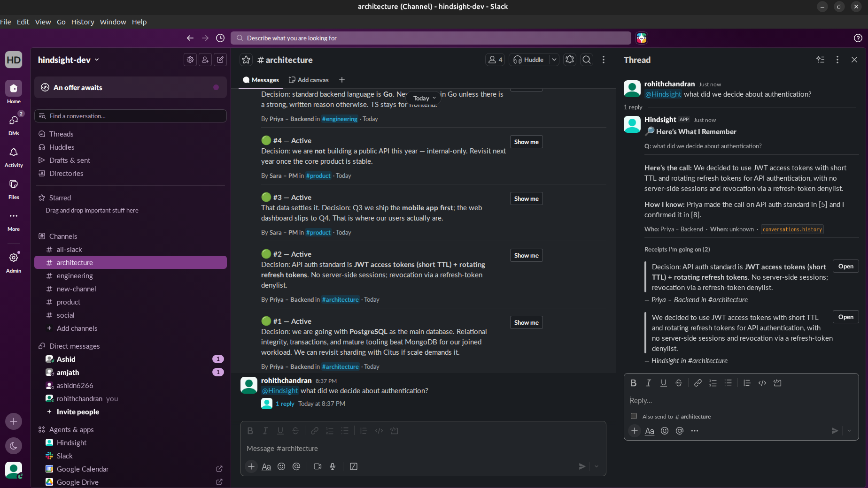Open the Files sidebar icon
The height and width of the screenshot is (488, 868).
14,189
